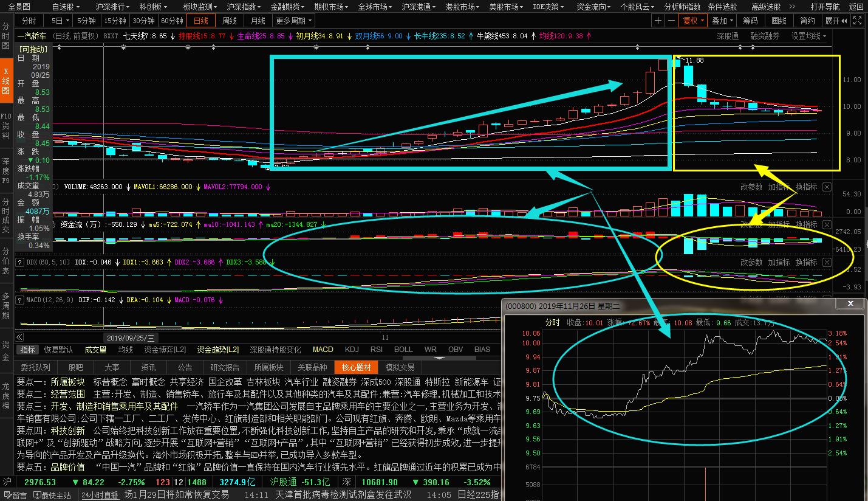This screenshot has height=501, width=868.
Task: Open the 研究报告 info tab
Action: 225,367
